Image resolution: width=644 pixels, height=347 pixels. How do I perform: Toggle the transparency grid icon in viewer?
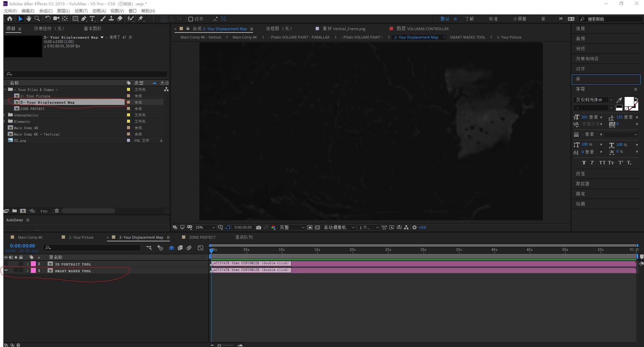317,227
